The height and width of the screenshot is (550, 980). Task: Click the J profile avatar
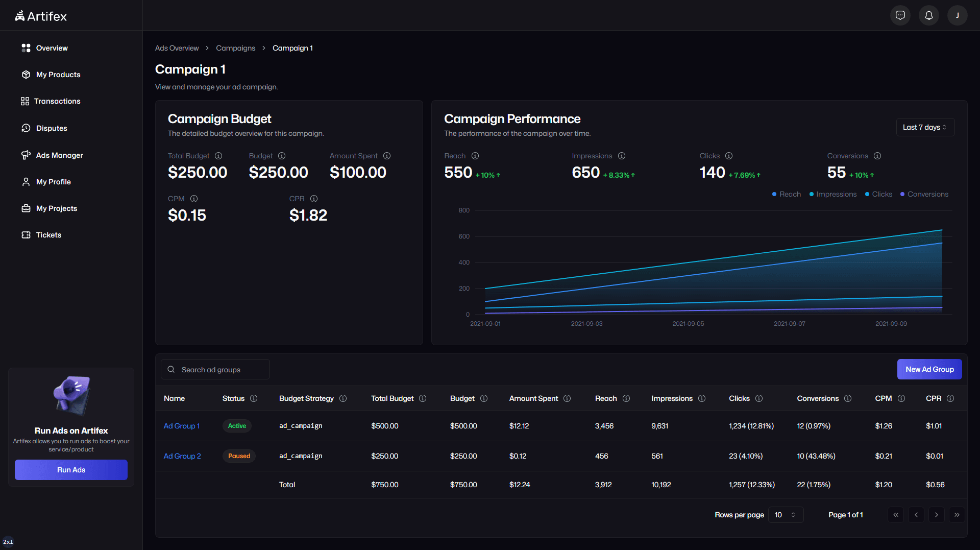pos(958,15)
